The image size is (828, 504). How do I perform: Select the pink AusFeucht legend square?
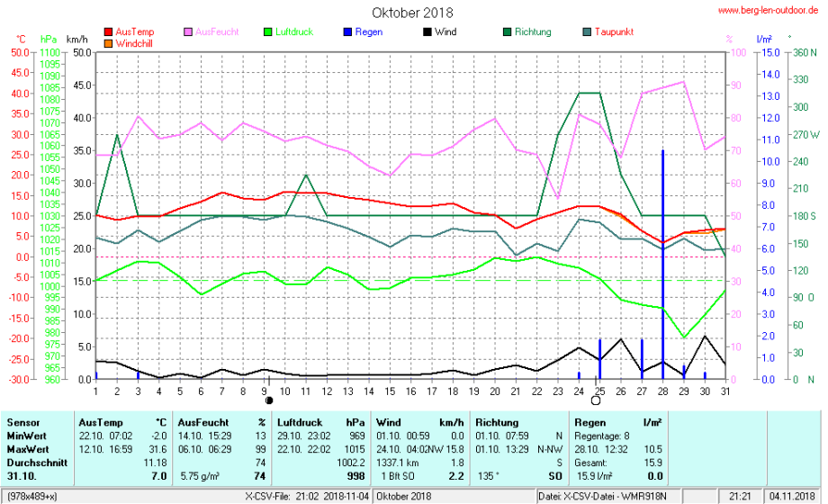tap(188, 32)
